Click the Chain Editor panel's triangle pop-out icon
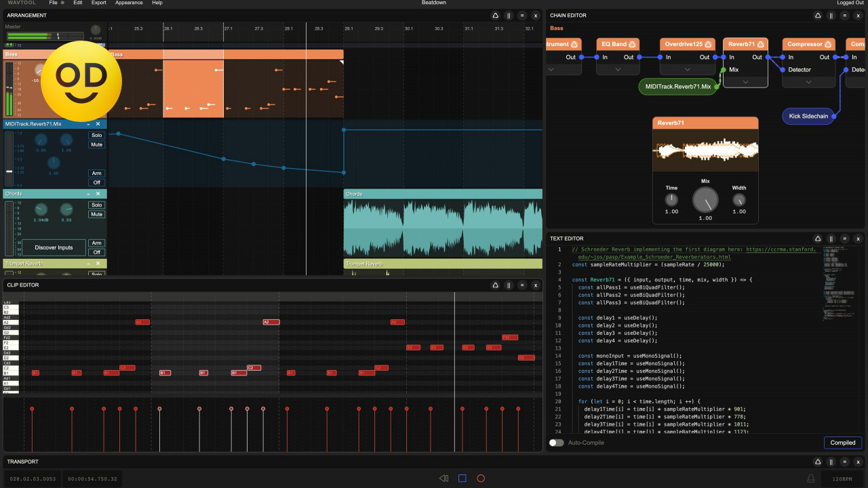868x488 pixels. 818,15
